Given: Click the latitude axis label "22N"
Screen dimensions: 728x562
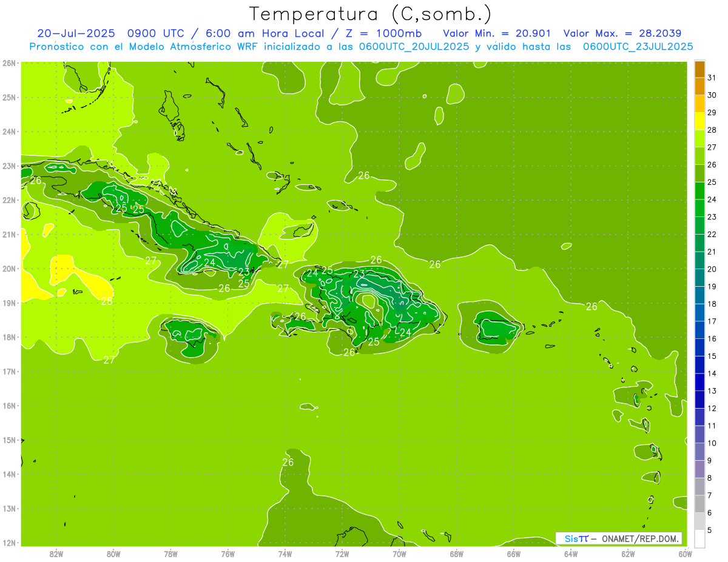Looking at the screenshot, I should [9, 200].
